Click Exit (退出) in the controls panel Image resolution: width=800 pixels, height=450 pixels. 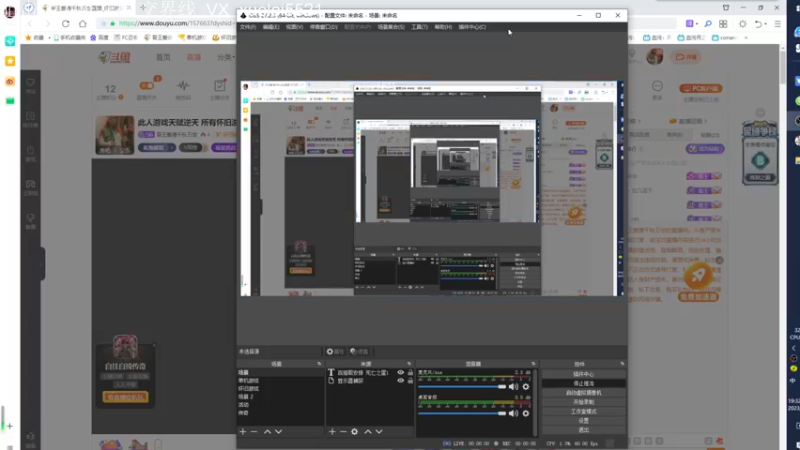tap(584, 430)
